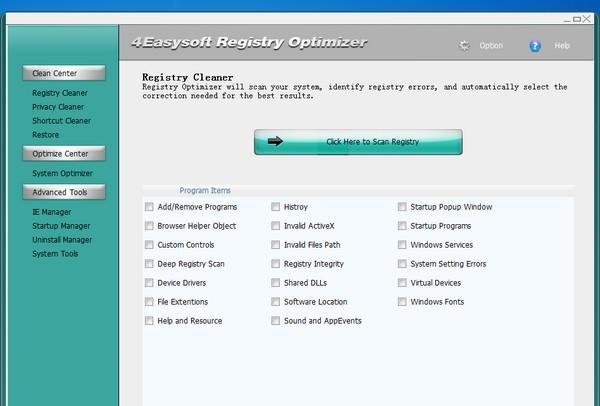
Task: Open System Optimizer in the sidebar
Action: 62,173
